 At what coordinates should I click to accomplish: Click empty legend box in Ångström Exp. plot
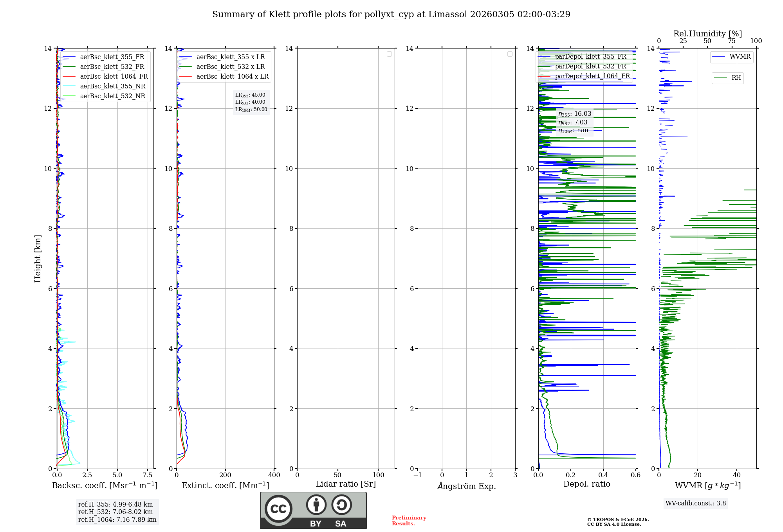tap(510, 54)
